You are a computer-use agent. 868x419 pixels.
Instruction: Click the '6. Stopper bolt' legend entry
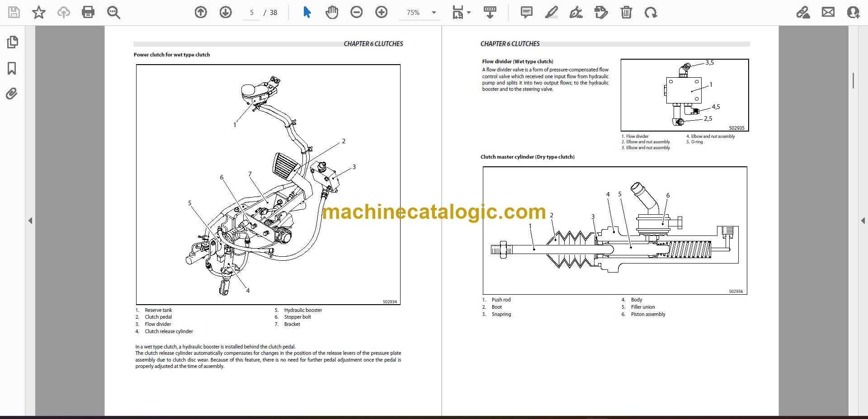coord(293,317)
